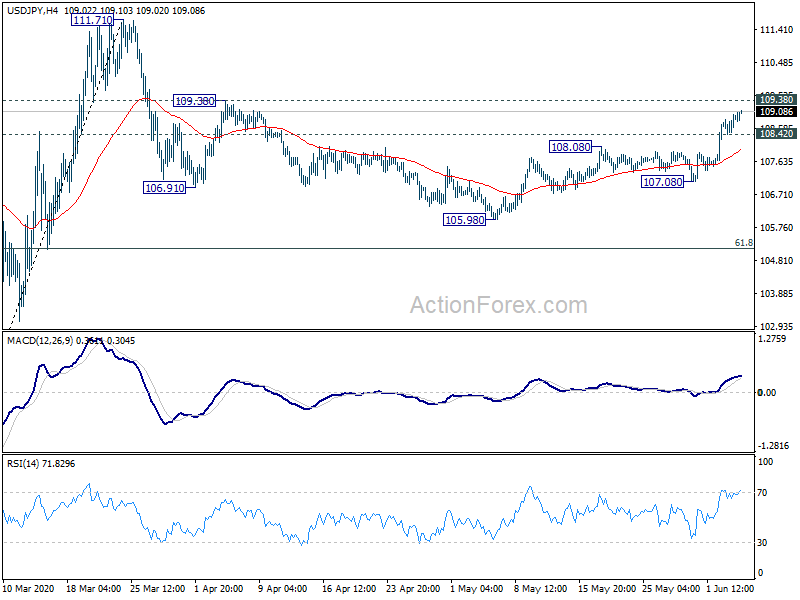
Task: Click the 106.710 axis price
Action: (x=776, y=195)
